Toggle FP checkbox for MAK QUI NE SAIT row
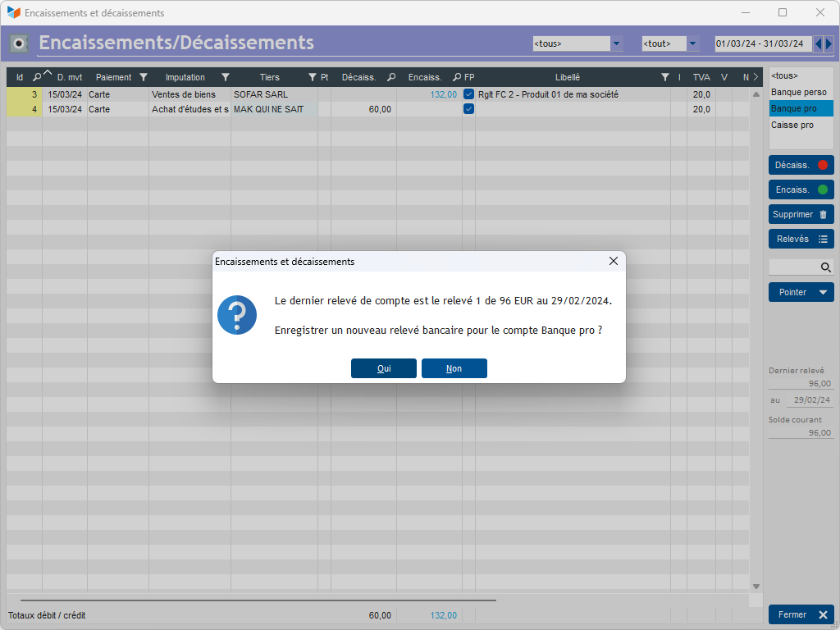The image size is (840, 630). pos(469,109)
